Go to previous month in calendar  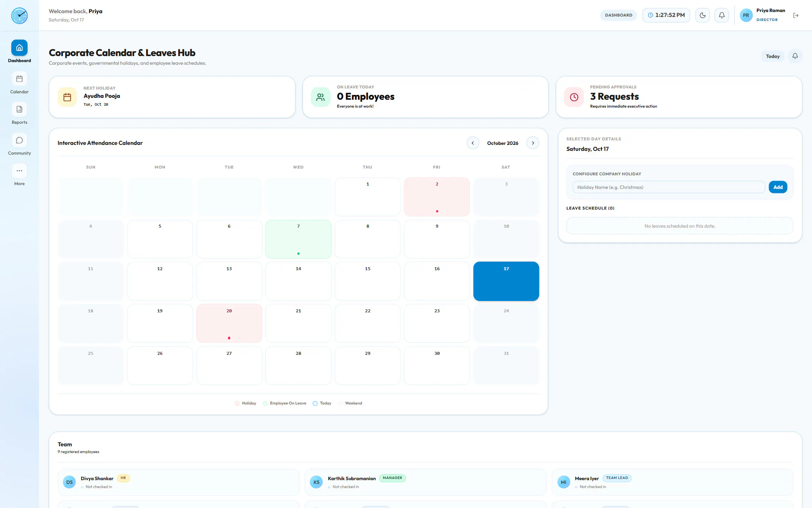pos(473,143)
